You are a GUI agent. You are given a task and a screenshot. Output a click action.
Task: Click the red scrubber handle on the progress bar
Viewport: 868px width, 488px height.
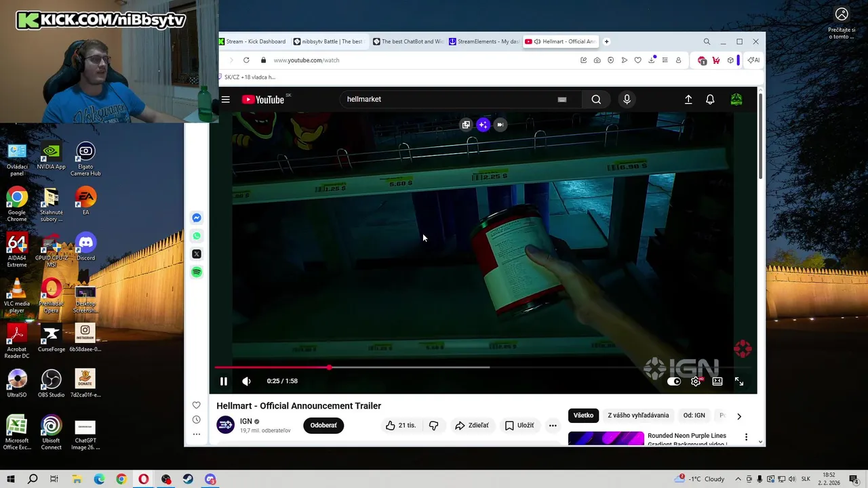coord(329,367)
